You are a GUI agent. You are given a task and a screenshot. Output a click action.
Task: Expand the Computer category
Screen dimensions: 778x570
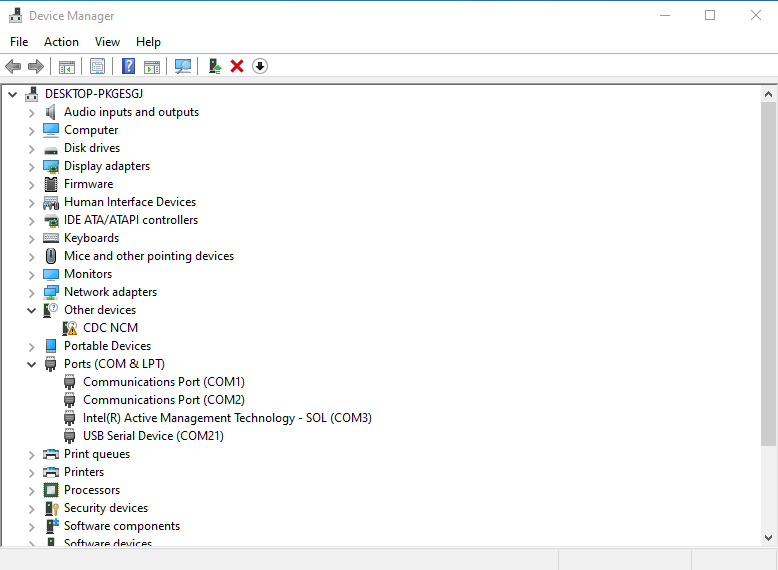coord(31,131)
